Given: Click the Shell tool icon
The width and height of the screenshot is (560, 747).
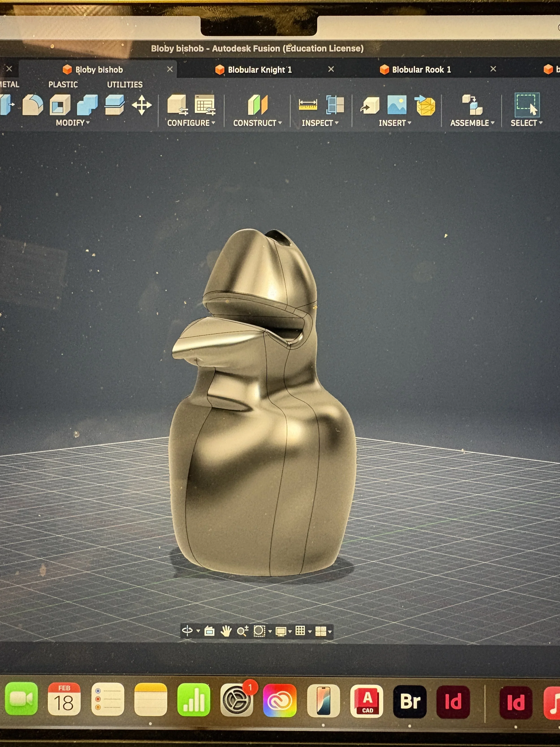Looking at the screenshot, I should [x=60, y=105].
